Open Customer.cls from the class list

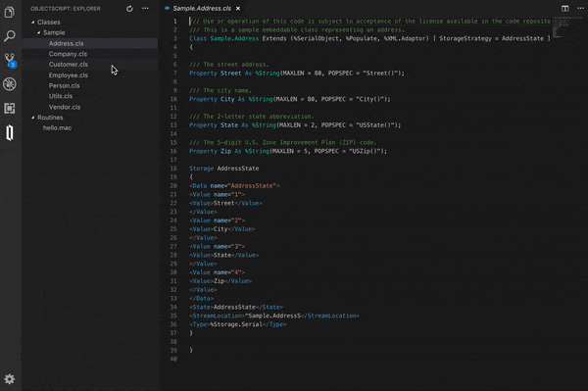(90, 65)
